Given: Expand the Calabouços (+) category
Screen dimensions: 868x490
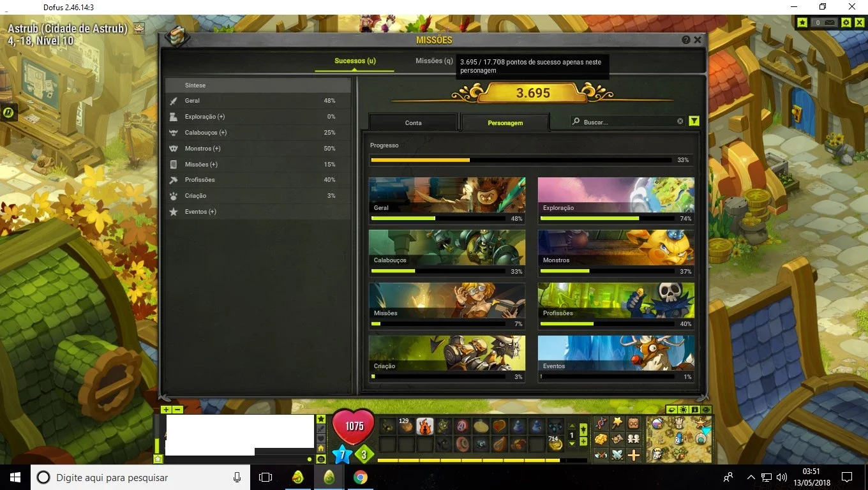Looking at the screenshot, I should pyautogui.click(x=258, y=133).
